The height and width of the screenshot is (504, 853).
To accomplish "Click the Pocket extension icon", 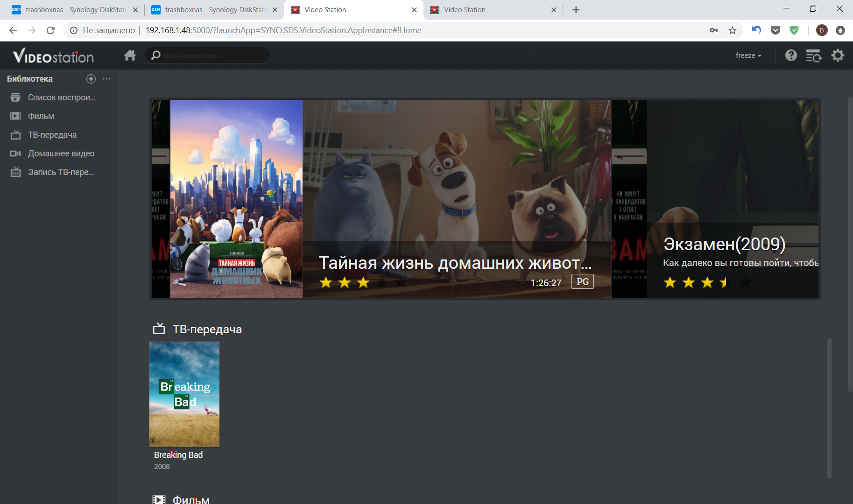I will coord(775,30).
